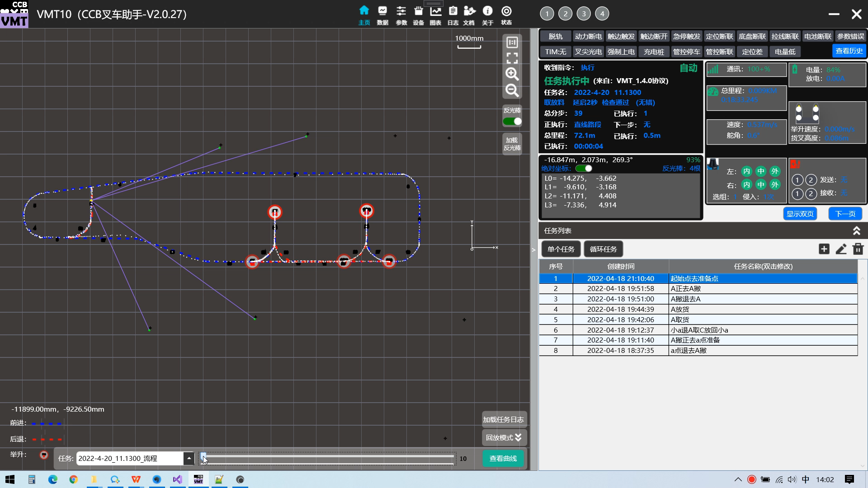Toggle right 外 sensor indicator
This screenshot has width=868, height=488.
point(775,184)
